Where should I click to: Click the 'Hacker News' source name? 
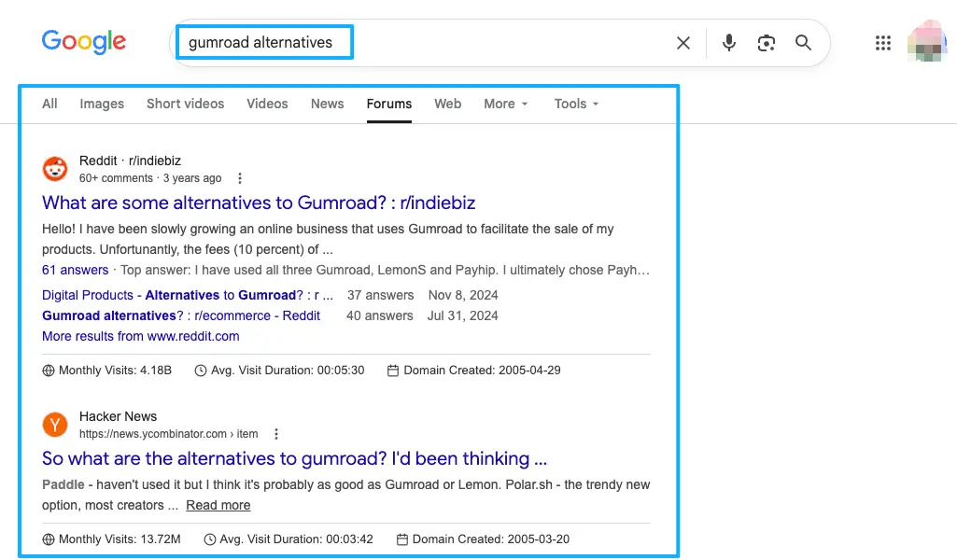tap(118, 416)
